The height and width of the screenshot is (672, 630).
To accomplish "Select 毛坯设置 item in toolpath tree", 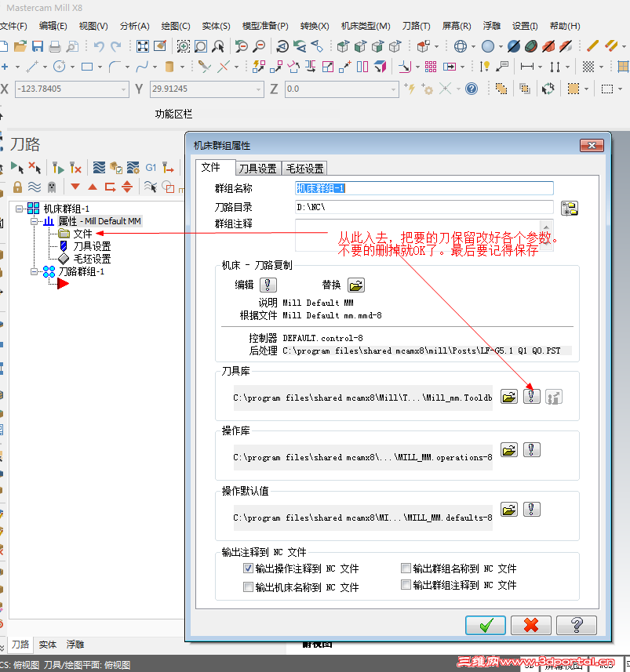I will point(92,259).
